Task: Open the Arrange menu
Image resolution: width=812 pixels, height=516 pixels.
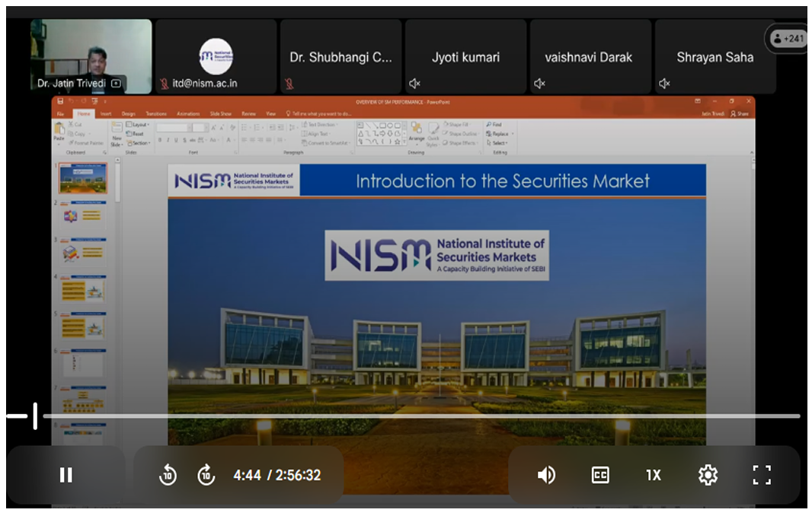Action: point(417,133)
